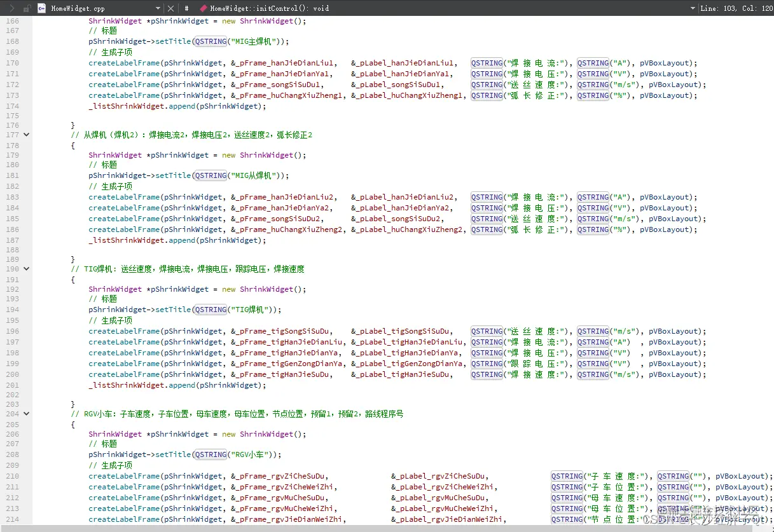Click the comment "// RGV小车:" on line 204

pos(94,414)
